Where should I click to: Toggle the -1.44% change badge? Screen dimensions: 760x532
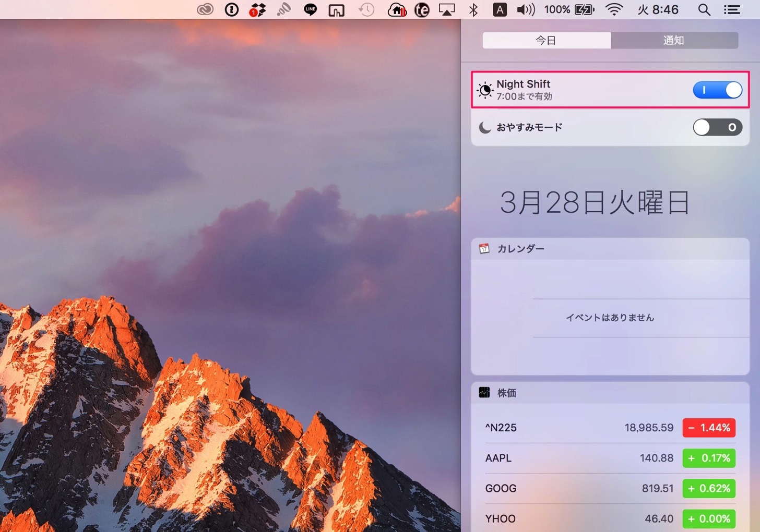click(x=709, y=428)
